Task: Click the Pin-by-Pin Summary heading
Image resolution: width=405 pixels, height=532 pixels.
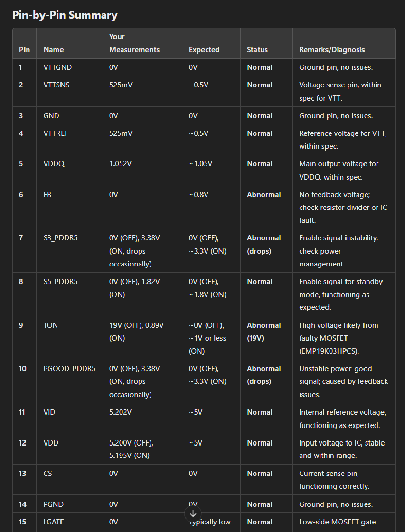Action: [x=65, y=15]
